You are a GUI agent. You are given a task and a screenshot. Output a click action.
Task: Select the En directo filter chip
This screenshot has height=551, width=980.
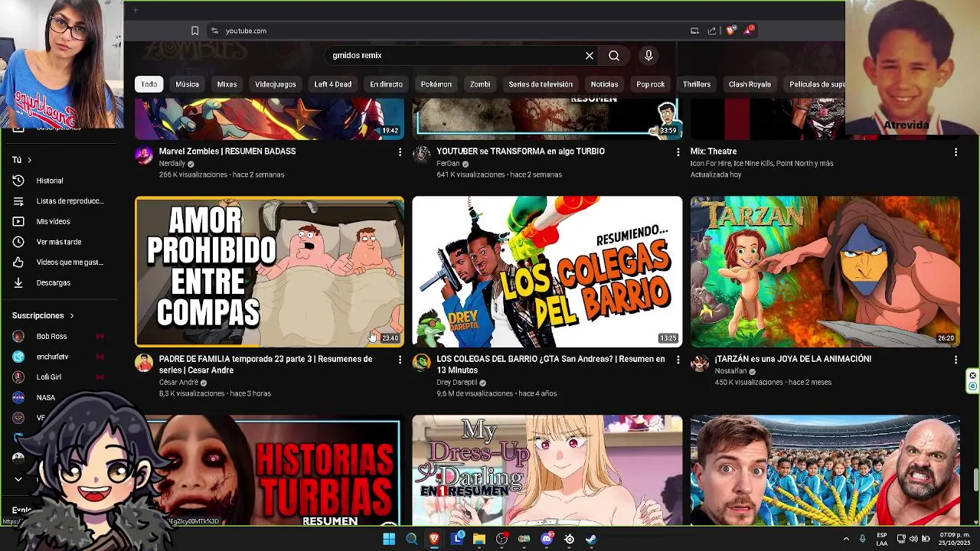pos(386,84)
